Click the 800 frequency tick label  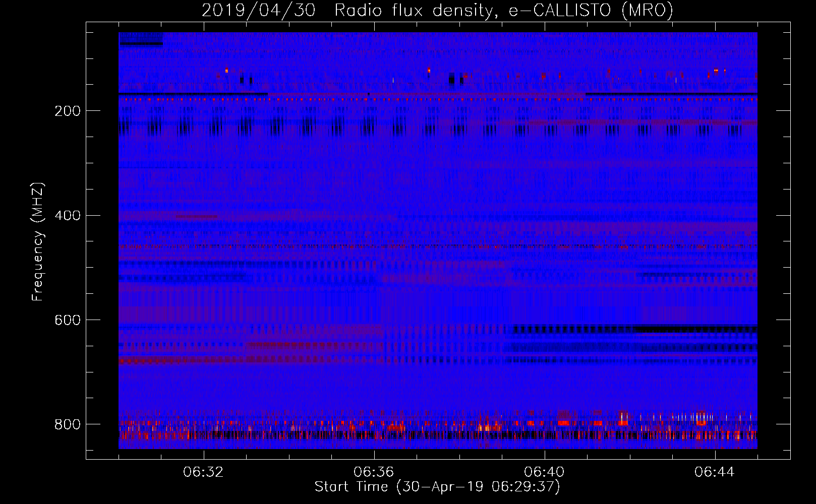pos(67,424)
